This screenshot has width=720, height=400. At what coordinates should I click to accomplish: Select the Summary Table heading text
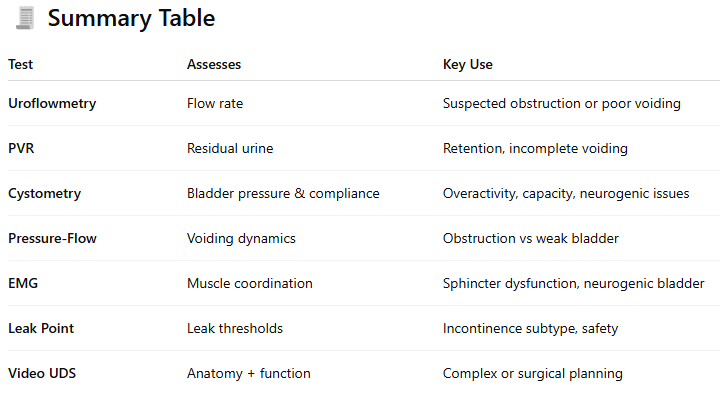point(131,18)
